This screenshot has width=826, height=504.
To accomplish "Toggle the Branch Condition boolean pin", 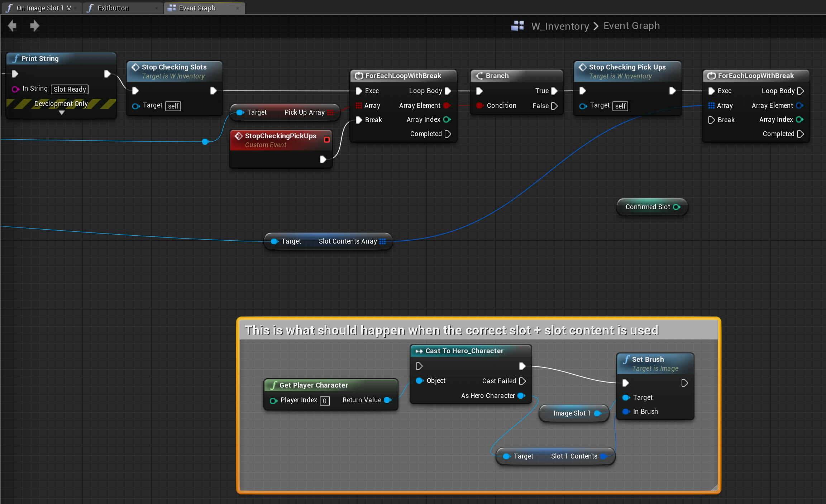I will tap(479, 106).
